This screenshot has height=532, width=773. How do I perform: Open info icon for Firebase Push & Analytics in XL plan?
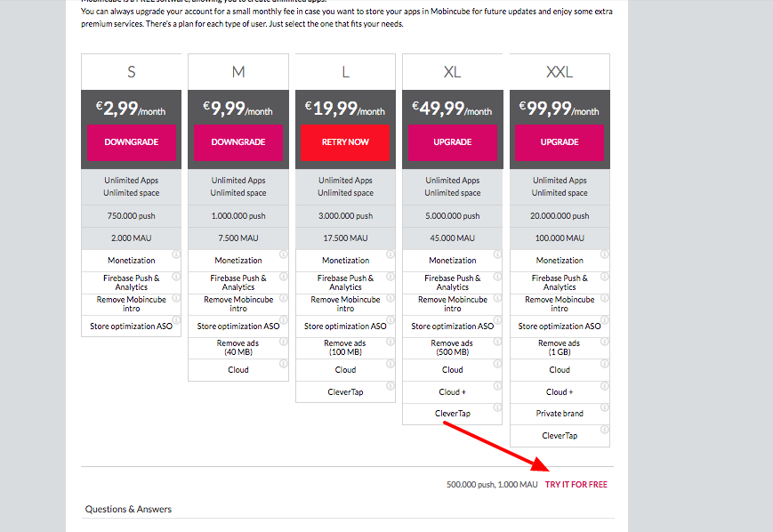(x=497, y=277)
